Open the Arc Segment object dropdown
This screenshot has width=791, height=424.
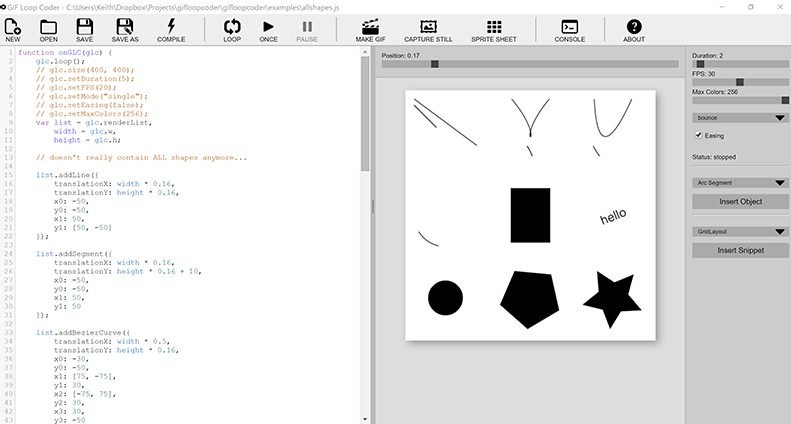(740, 183)
